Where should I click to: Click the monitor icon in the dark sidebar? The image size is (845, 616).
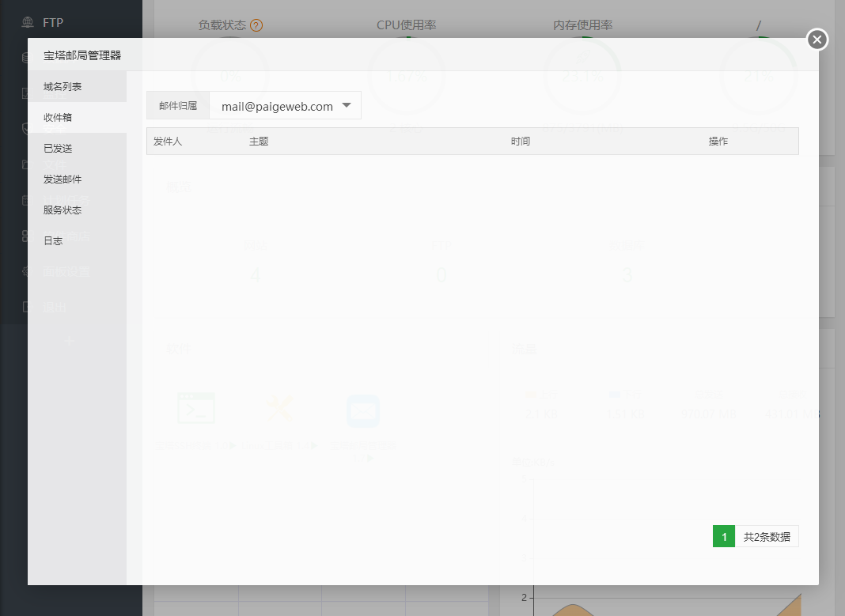pos(28,93)
